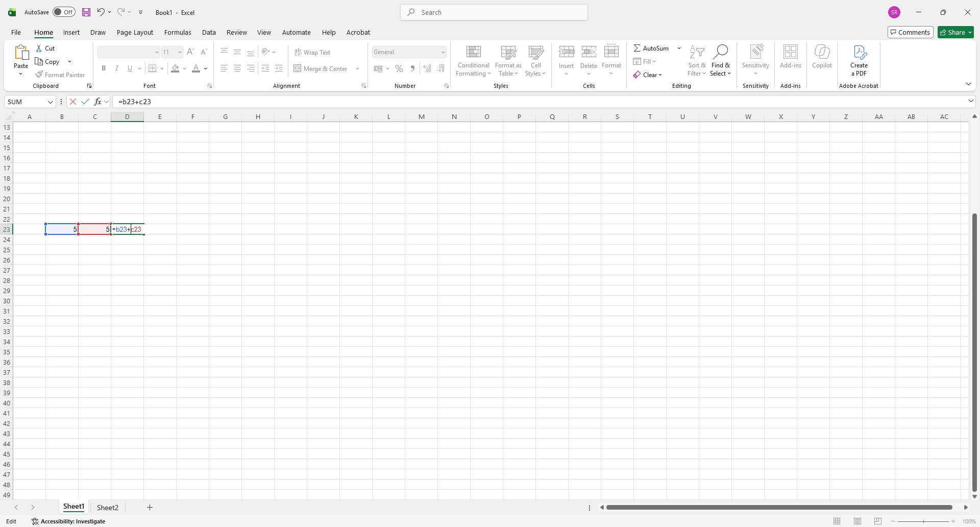This screenshot has height=527, width=980.
Task: Open Insert Function fx icon
Action: click(x=97, y=102)
